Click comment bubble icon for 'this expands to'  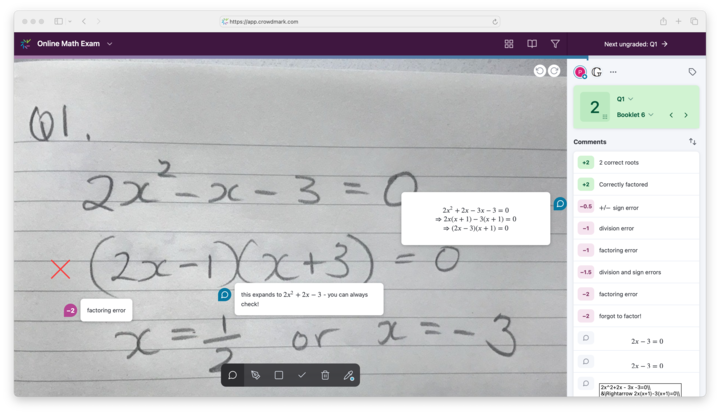(x=224, y=294)
